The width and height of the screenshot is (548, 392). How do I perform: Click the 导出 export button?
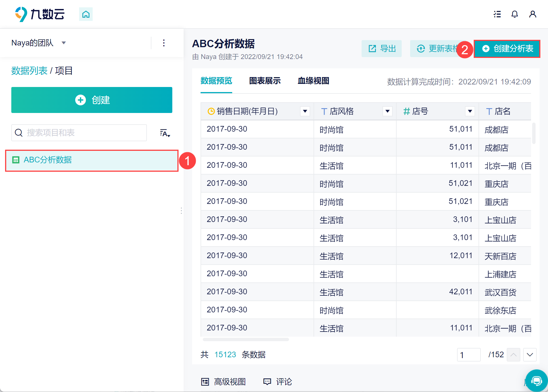tap(382, 49)
